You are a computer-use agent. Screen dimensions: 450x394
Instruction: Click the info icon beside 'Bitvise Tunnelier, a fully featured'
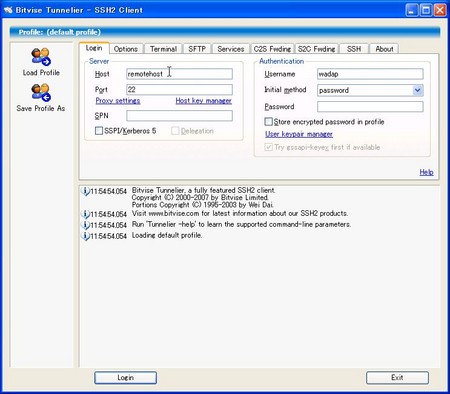point(85,191)
